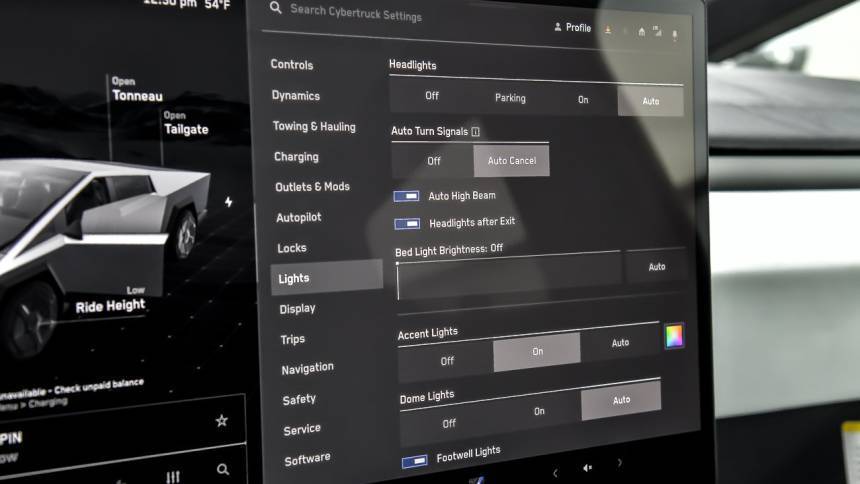Open the Profile user icon

558,26
